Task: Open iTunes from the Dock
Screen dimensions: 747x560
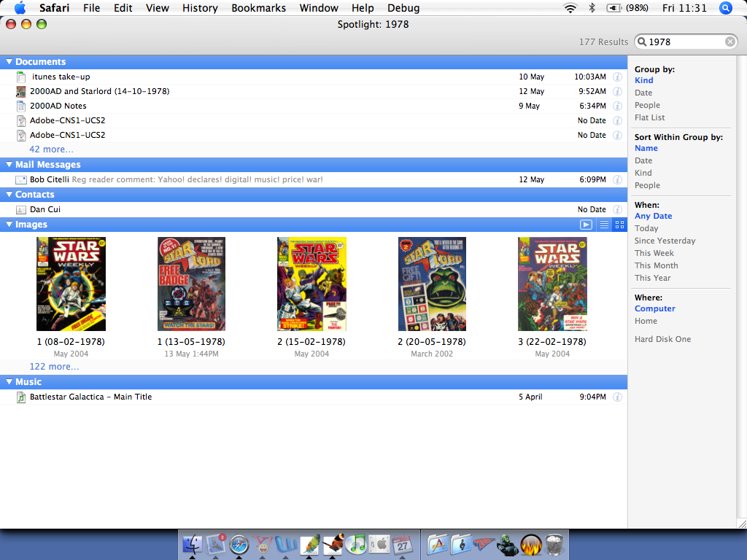Action: tap(356, 544)
